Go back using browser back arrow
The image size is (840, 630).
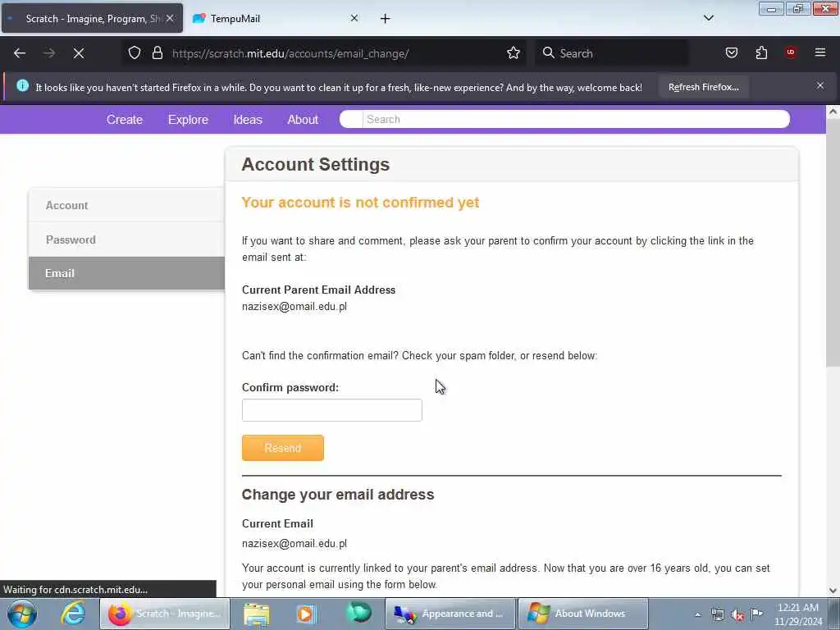click(20, 53)
